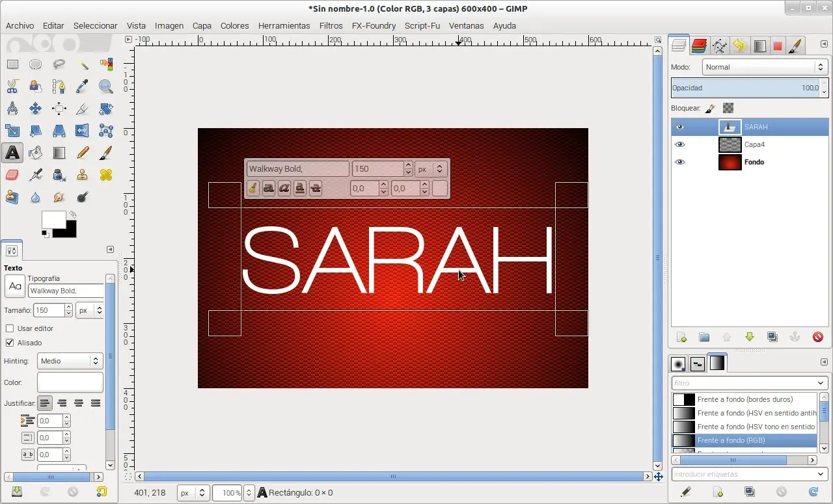Pick the Eraser tool
This screenshot has height=504, width=833.
pos(12,175)
